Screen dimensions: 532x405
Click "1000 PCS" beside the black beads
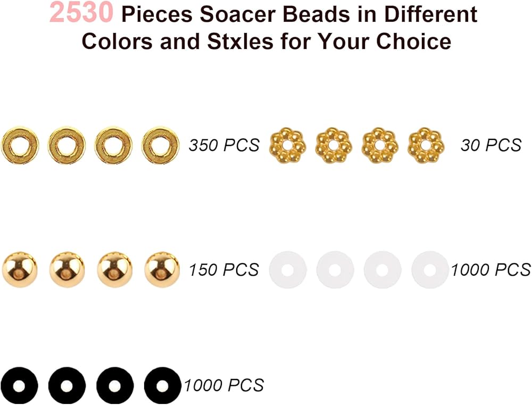224,385
